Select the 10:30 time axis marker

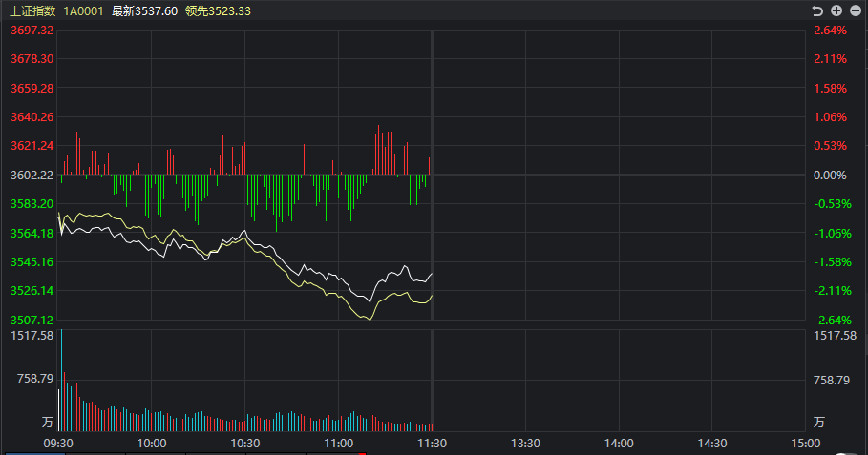click(x=245, y=444)
